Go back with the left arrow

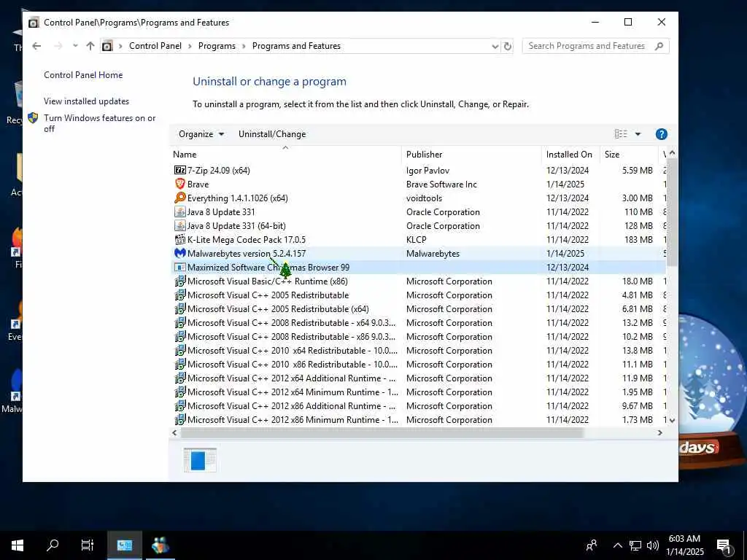click(x=36, y=46)
